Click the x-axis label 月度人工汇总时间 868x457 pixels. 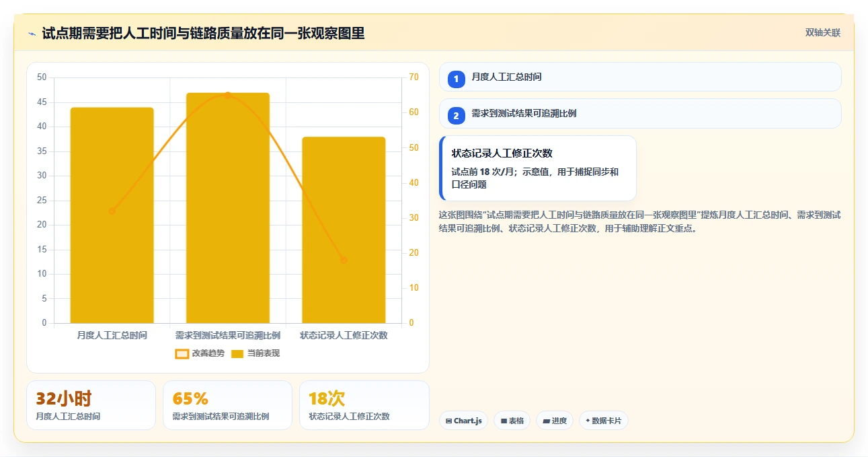pos(112,335)
